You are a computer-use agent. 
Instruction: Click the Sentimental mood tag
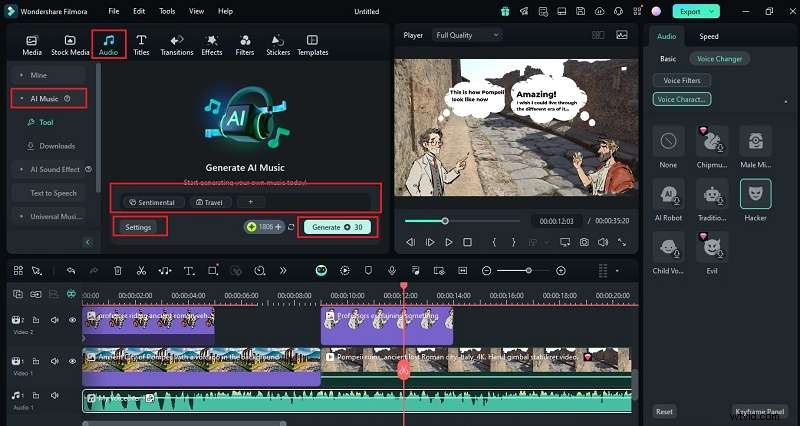152,203
